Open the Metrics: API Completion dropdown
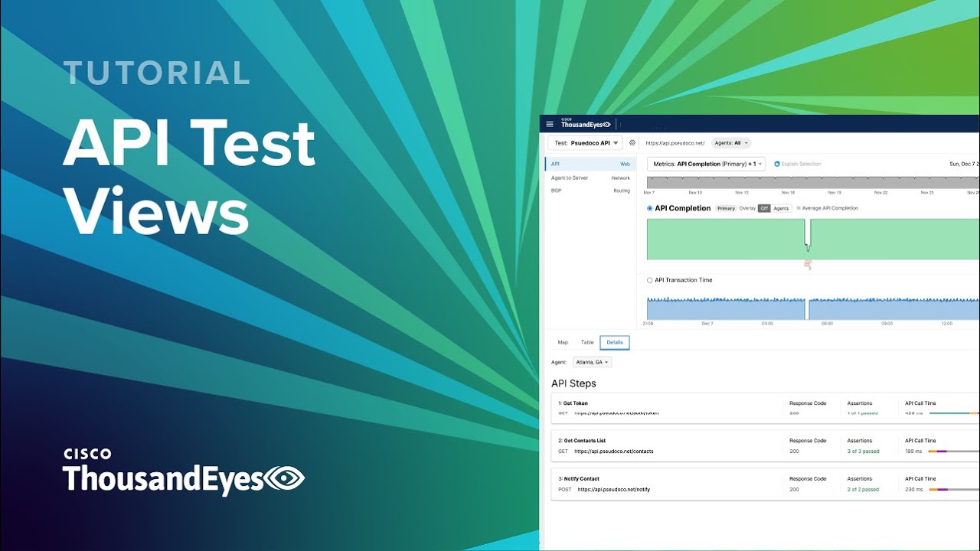 706,164
